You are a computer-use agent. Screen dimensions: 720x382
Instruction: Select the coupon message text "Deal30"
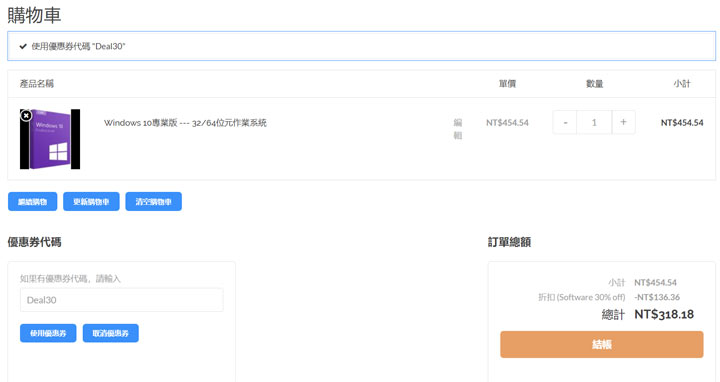click(109, 46)
